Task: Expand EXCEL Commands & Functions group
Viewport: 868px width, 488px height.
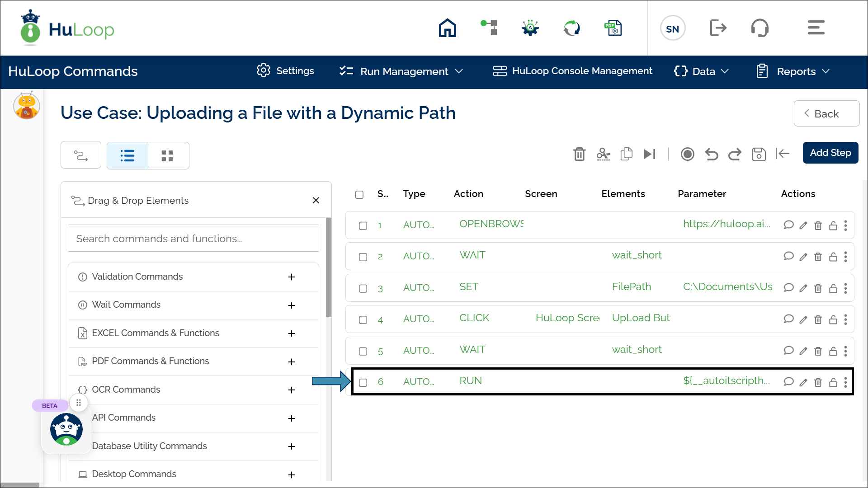Action: (292, 333)
